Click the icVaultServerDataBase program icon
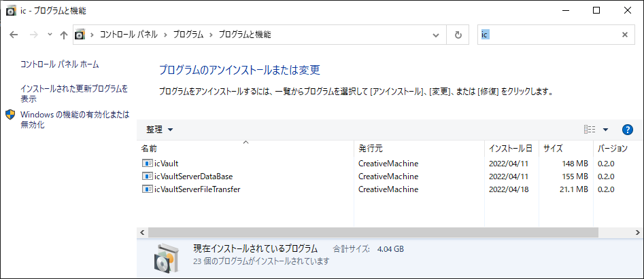 click(x=147, y=176)
